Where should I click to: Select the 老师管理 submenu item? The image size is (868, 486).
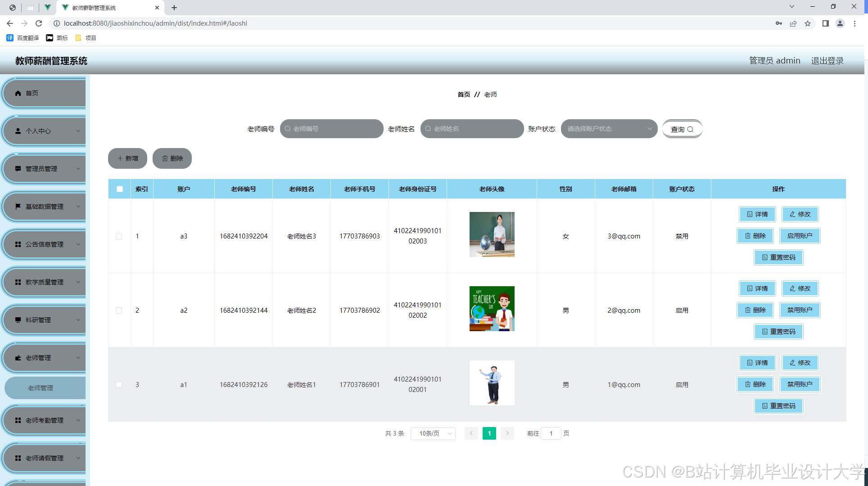tap(41, 388)
